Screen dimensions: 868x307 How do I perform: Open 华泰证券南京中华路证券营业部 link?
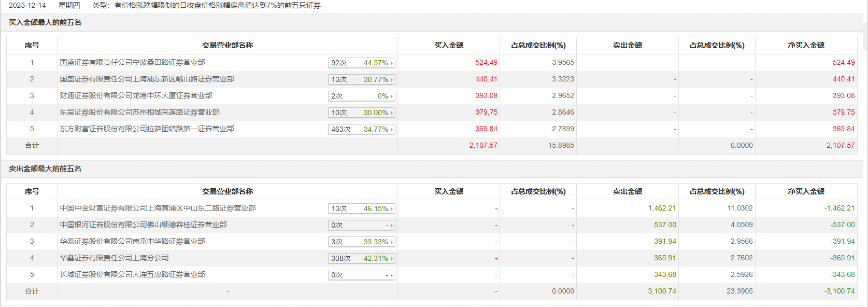coord(132,241)
